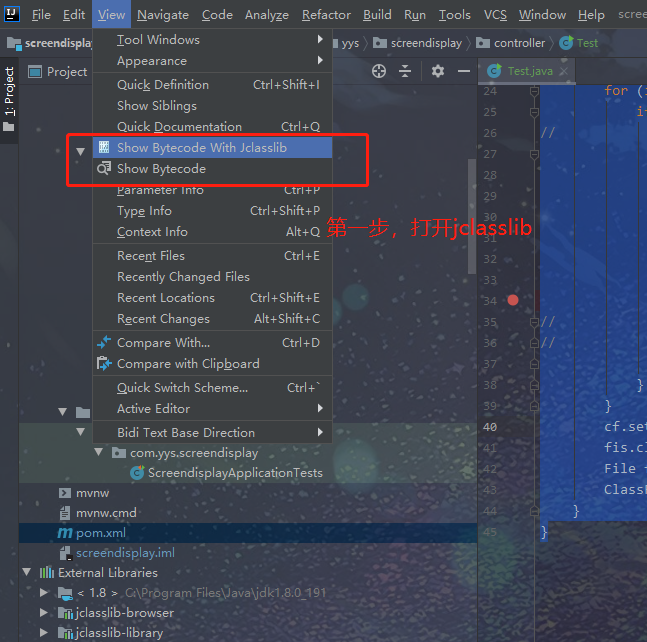Open the VCS menu
This screenshot has width=647, height=642.
point(495,15)
